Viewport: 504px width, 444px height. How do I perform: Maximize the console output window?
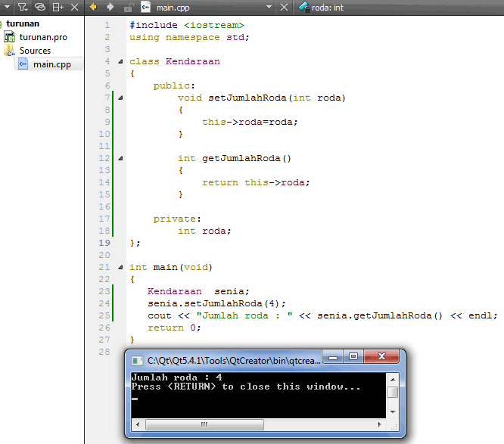[x=353, y=356]
